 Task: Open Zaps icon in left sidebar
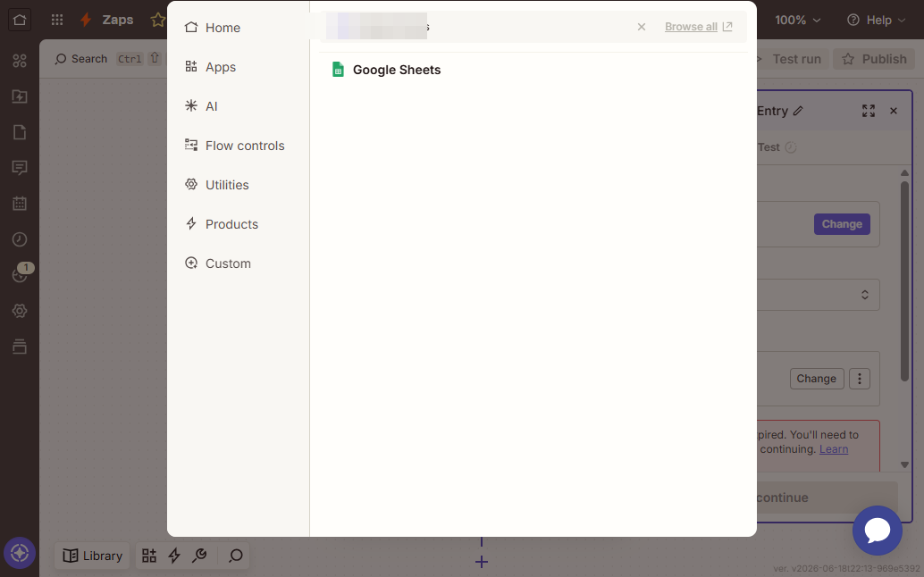20,96
